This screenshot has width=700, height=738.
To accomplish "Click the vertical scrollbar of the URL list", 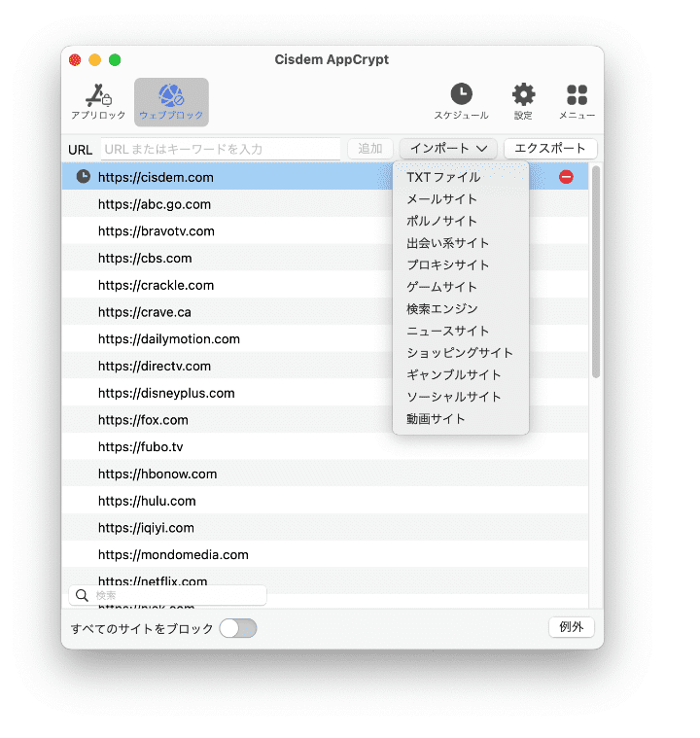I will pyautogui.click(x=596, y=271).
